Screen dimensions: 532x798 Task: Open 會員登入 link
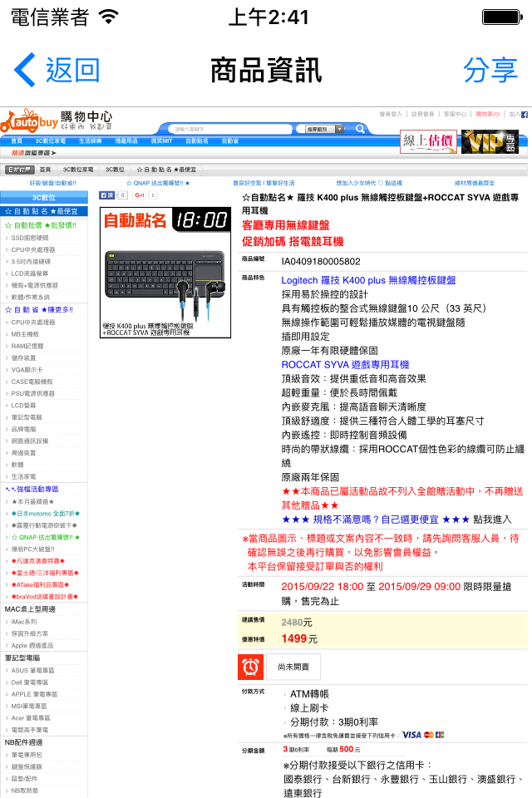[391, 114]
